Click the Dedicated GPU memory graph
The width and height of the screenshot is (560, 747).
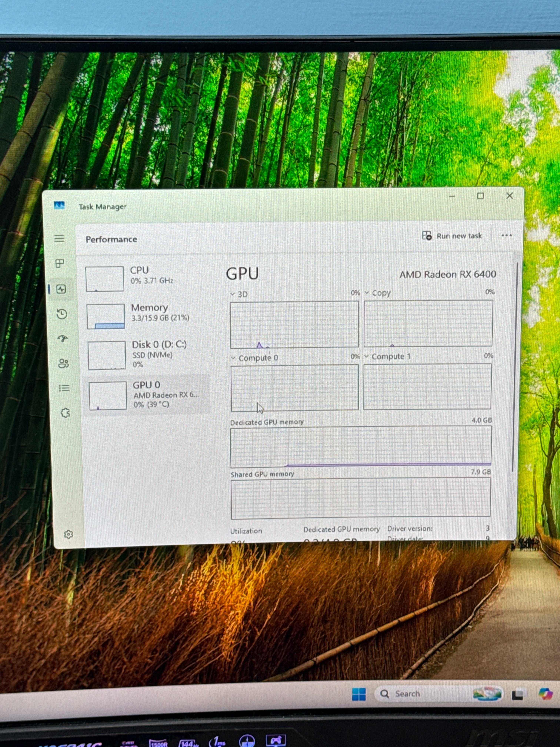pyautogui.click(x=361, y=446)
